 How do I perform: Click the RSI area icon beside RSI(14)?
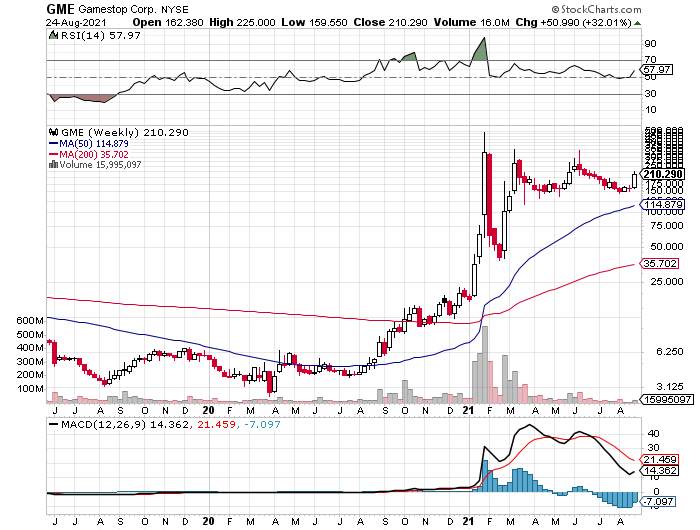point(53,35)
